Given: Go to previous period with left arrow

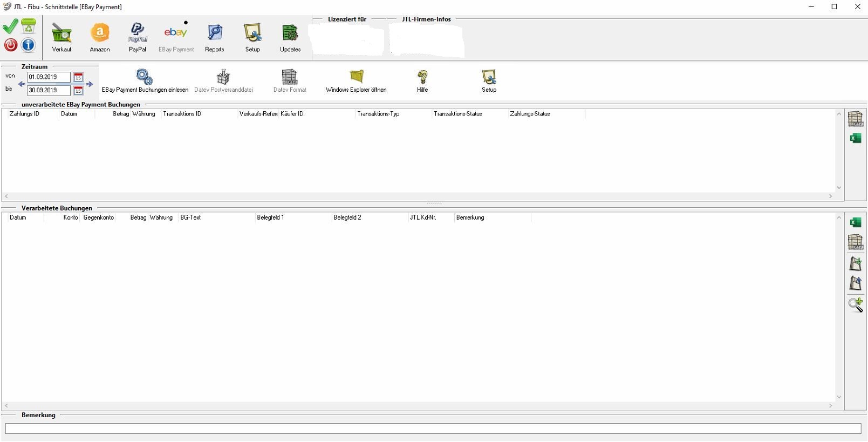Looking at the screenshot, I should [x=22, y=84].
